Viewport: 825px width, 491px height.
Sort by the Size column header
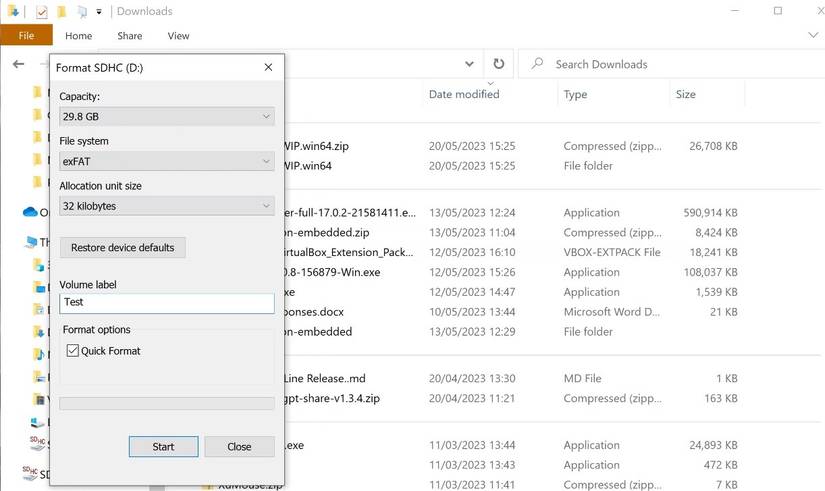coord(686,94)
